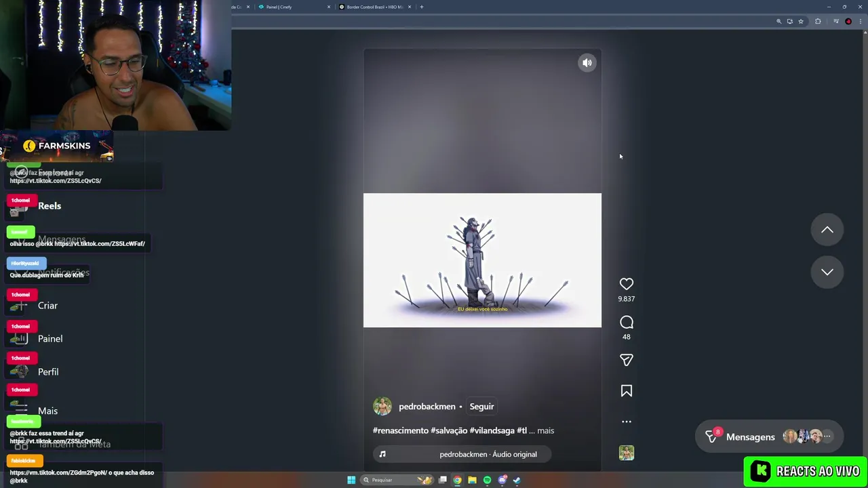Click the zoom magnifier icon in the address bar
The height and width of the screenshot is (488, 868).
tap(779, 22)
